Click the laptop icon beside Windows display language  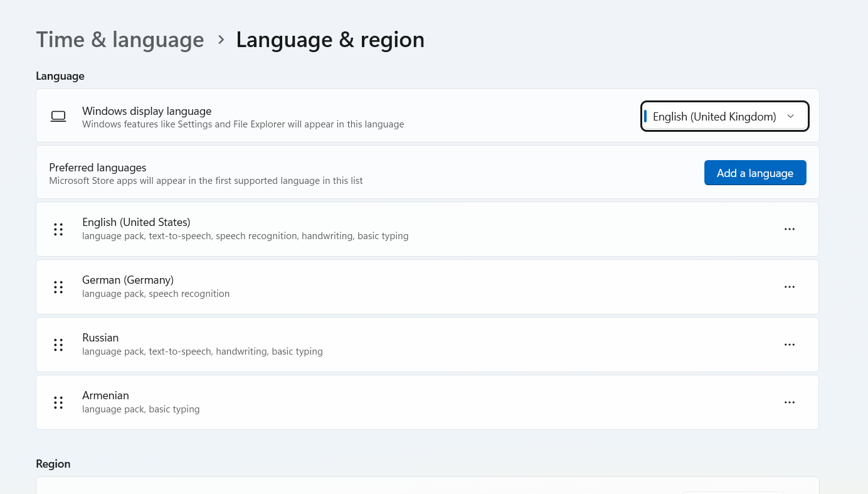click(x=58, y=116)
